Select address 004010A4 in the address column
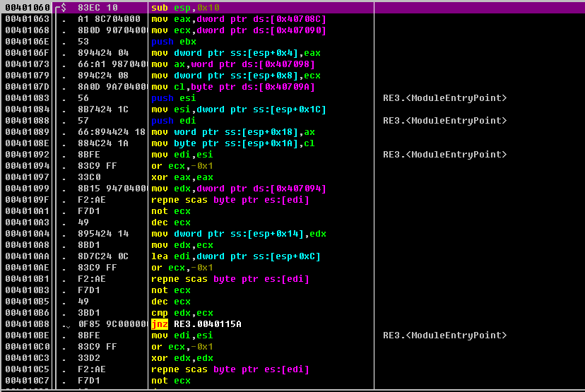 [26, 234]
